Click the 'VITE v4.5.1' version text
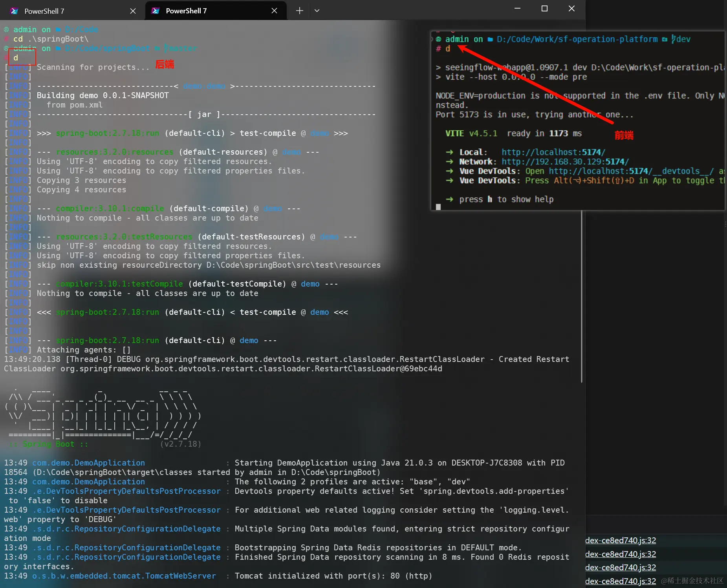727x588 pixels. tap(471, 133)
